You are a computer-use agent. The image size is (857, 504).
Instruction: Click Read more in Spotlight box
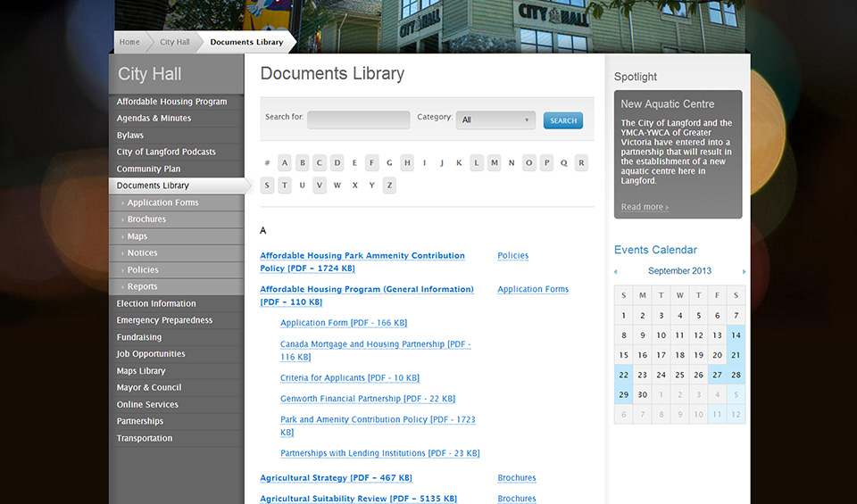coord(644,207)
